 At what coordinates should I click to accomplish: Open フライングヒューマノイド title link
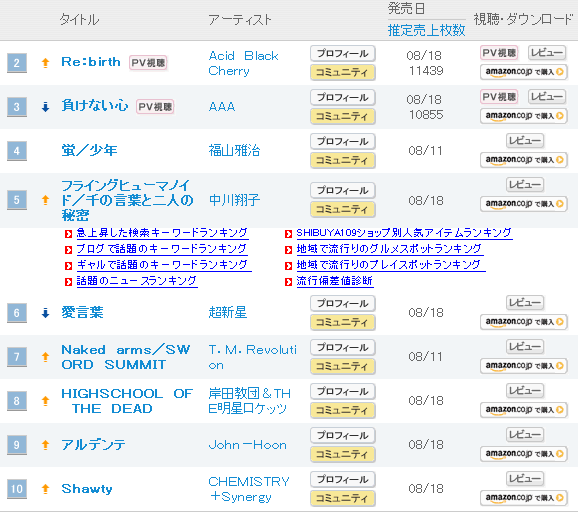pos(127,200)
